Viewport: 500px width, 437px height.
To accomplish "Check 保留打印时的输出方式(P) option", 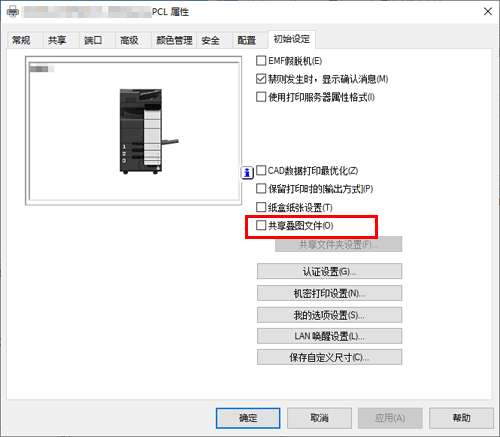I will (x=261, y=189).
